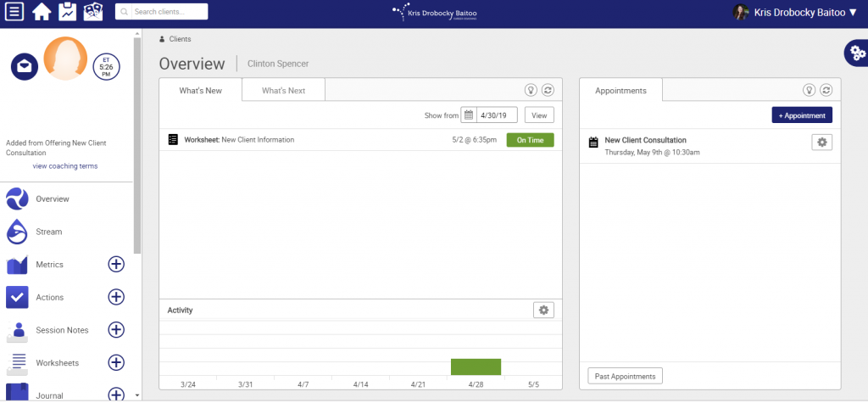
Task: Add a session note with plus icon
Action: (115, 330)
